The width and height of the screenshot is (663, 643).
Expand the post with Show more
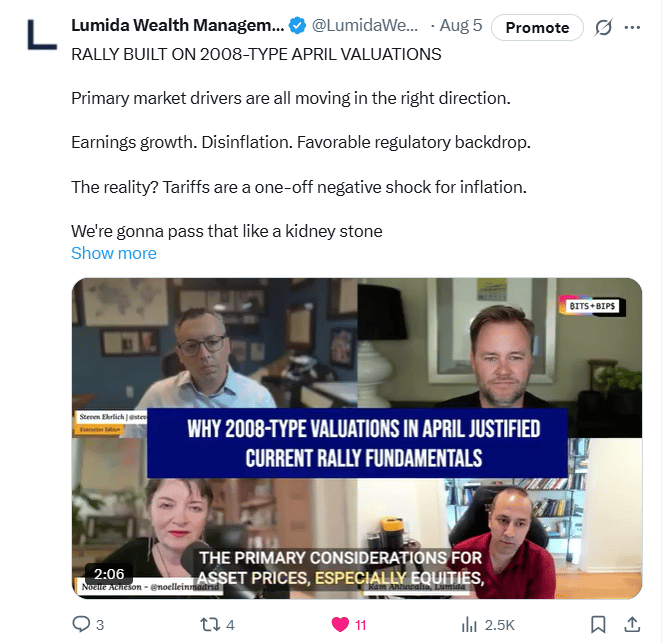(114, 253)
